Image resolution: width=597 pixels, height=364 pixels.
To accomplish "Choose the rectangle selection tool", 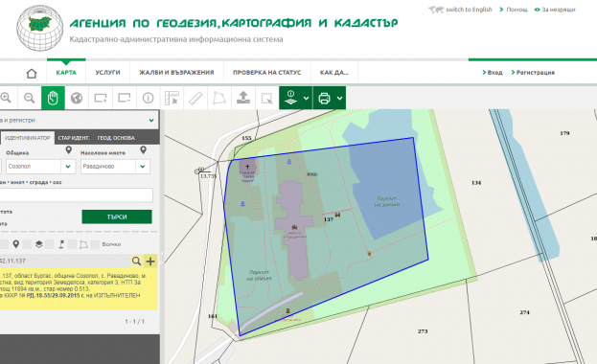I will 267,98.
